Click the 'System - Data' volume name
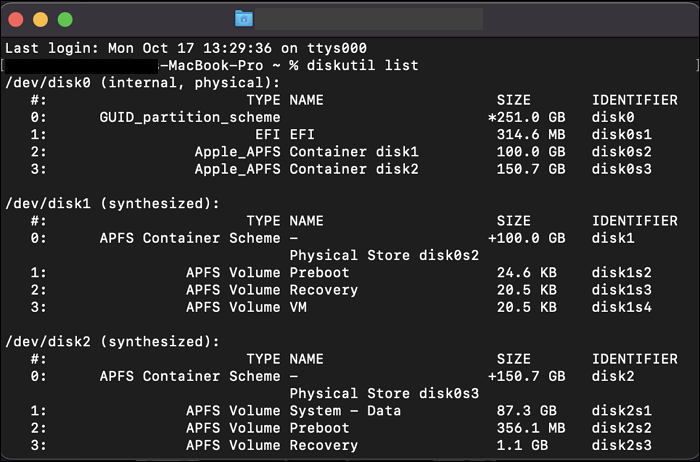The height and width of the screenshot is (462, 700). pyautogui.click(x=344, y=410)
